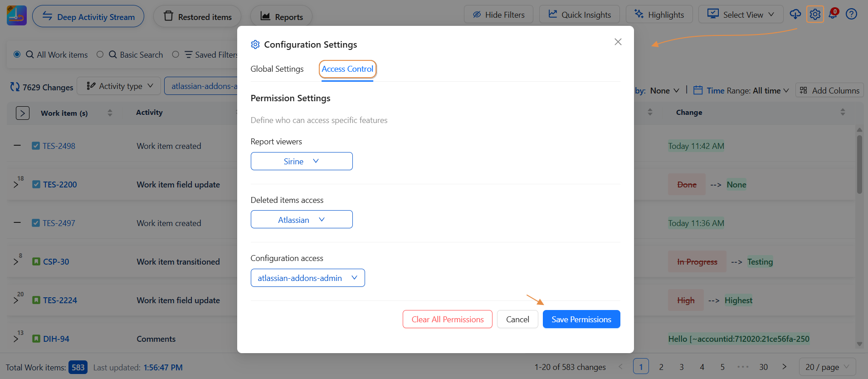Click the notifications bell icon
The height and width of the screenshot is (379, 868).
coord(833,14)
